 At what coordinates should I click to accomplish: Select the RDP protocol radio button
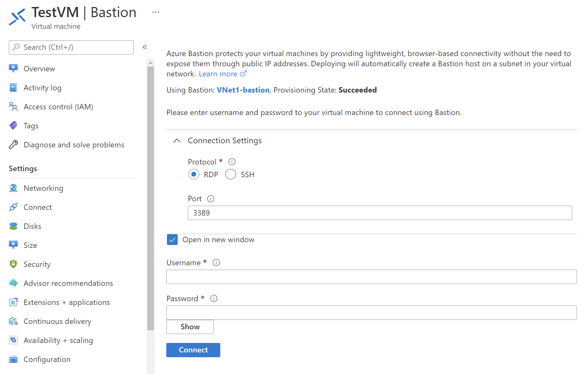click(x=194, y=174)
